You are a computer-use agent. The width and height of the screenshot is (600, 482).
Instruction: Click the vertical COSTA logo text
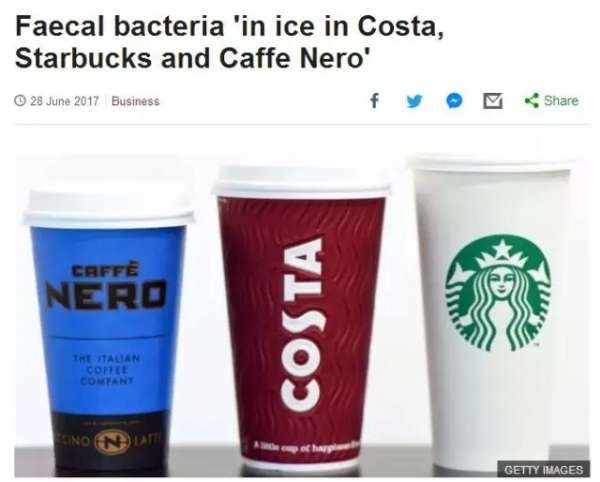(301, 324)
